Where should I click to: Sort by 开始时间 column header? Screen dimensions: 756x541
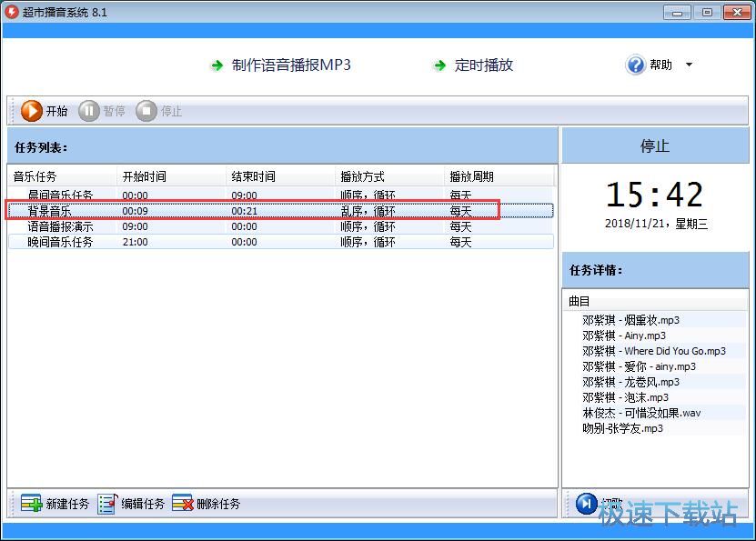point(171,176)
